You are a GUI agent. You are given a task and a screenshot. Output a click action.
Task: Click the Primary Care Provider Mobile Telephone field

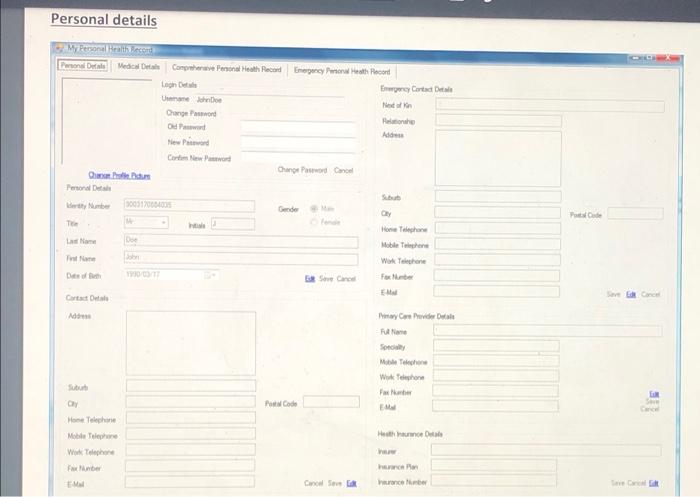(x=496, y=361)
